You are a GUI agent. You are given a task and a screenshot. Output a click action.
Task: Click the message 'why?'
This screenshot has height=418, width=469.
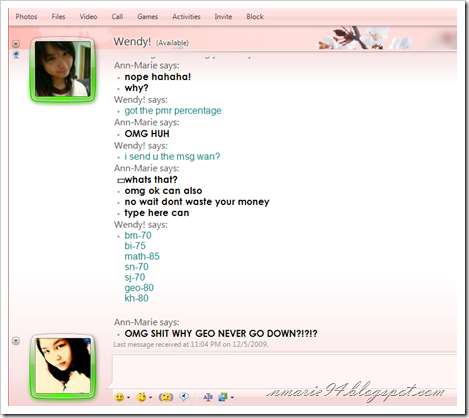pyautogui.click(x=136, y=88)
